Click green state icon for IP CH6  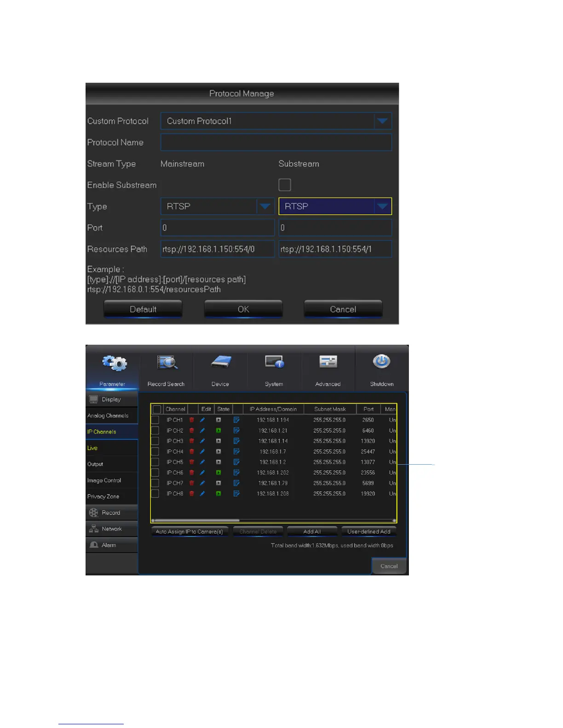[218, 472]
